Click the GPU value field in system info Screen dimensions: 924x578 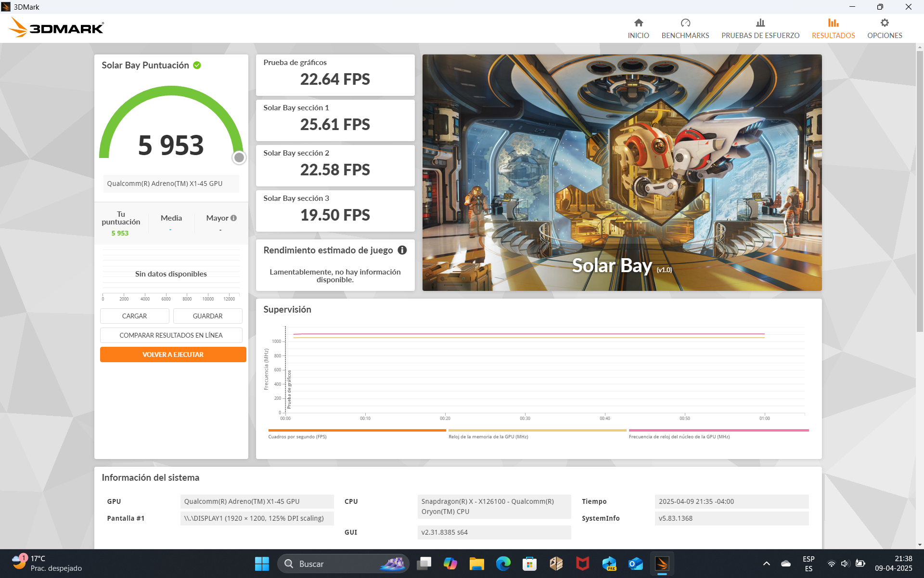tap(257, 501)
